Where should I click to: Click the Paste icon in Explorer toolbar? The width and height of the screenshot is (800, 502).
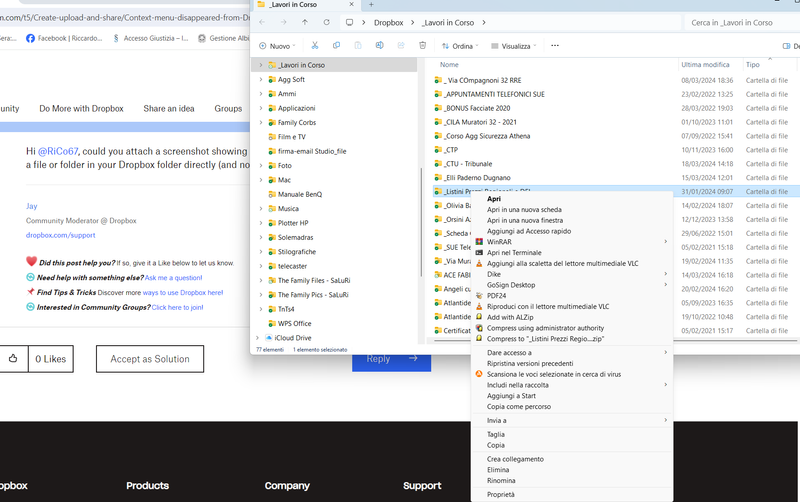[x=358, y=45]
